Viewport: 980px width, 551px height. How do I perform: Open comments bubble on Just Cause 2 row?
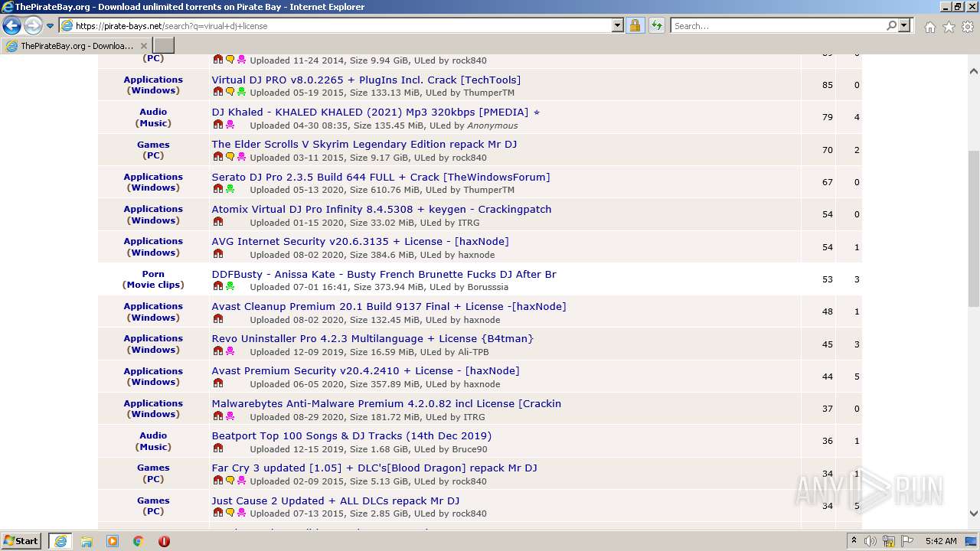tap(230, 513)
